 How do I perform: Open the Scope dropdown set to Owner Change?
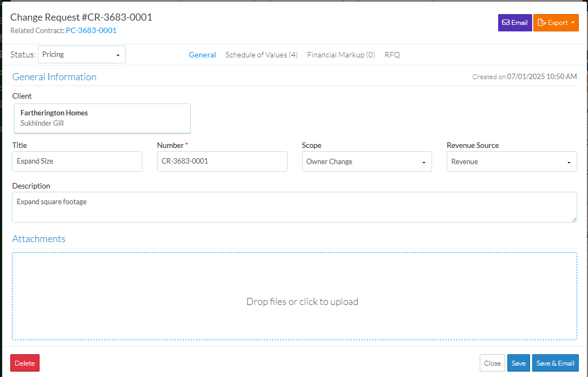[x=367, y=161]
